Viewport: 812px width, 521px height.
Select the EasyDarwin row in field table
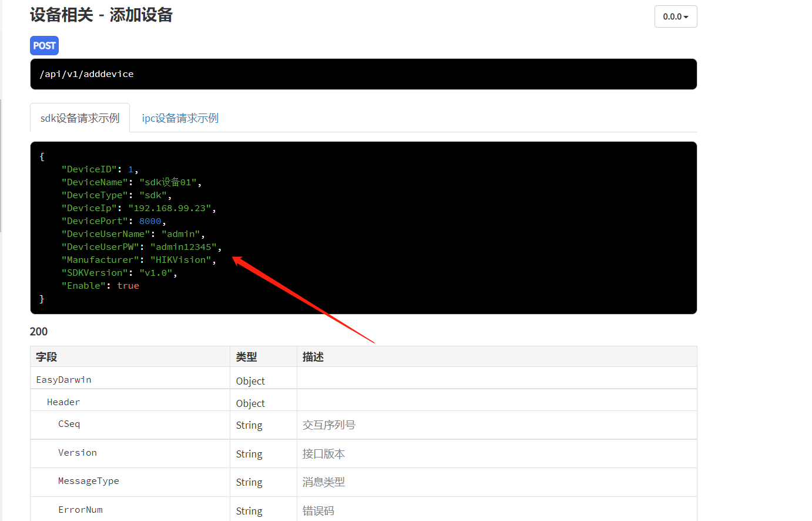[63, 380]
